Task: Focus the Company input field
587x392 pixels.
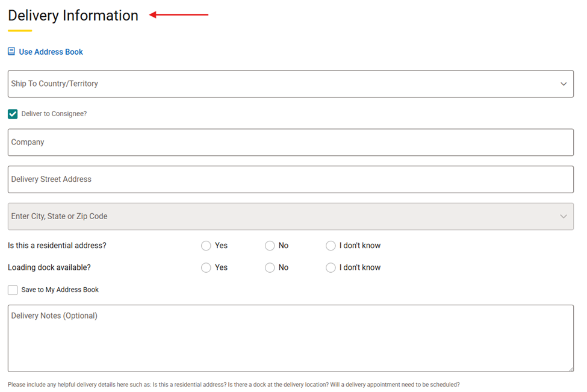Action: click(x=290, y=142)
